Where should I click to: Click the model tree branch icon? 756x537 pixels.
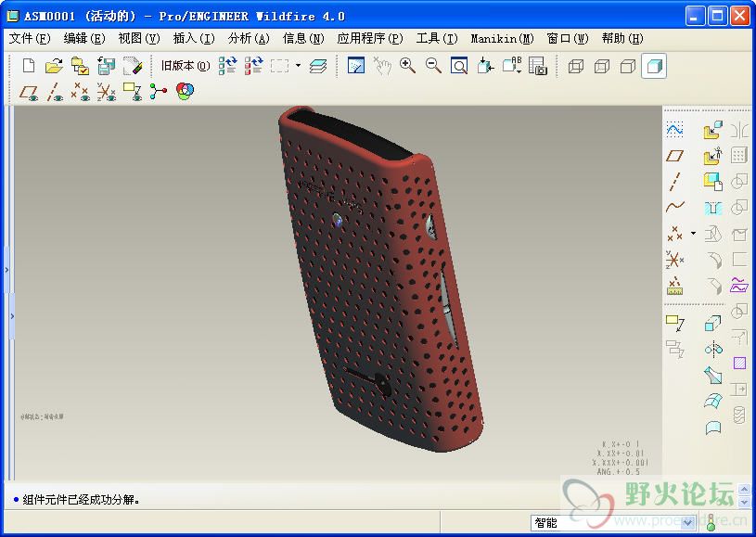coord(158,91)
